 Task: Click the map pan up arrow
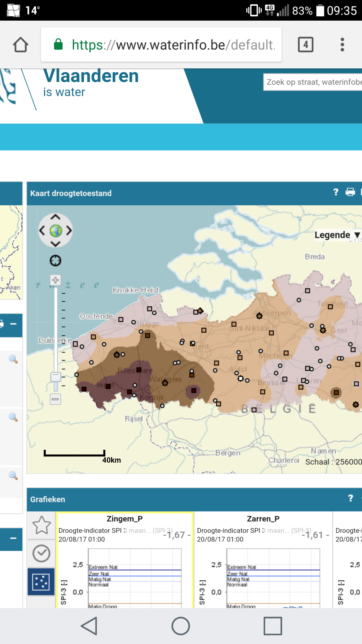[x=56, y=217]
